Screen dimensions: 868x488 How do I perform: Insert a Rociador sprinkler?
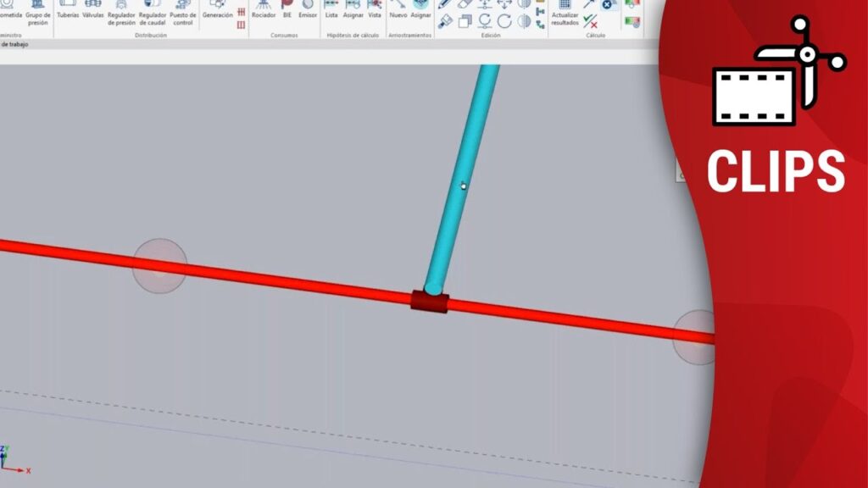point(264,8)
